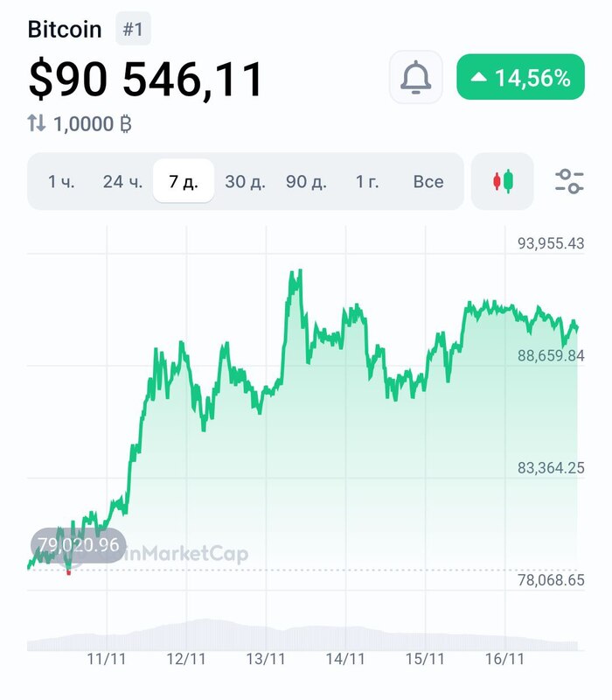This screenshot has height=700, width=612.
Task: Click the "1,0000" conversion amount field
Action: point(85,122)
